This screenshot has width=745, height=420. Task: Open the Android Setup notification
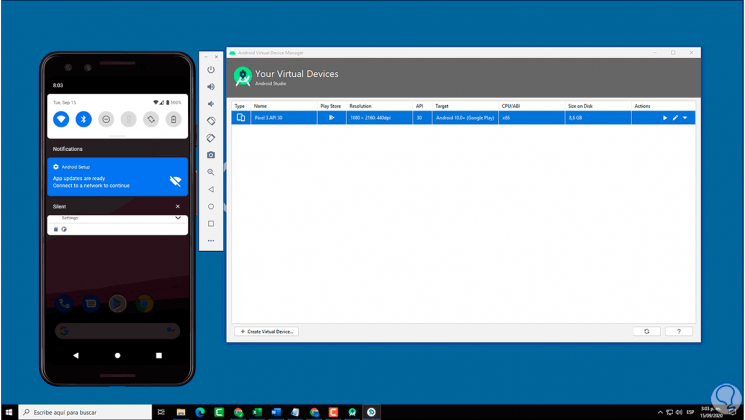(117, 176)
